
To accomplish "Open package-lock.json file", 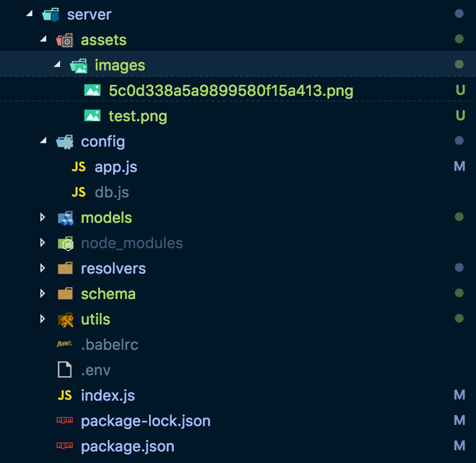I will coord(146,421).
